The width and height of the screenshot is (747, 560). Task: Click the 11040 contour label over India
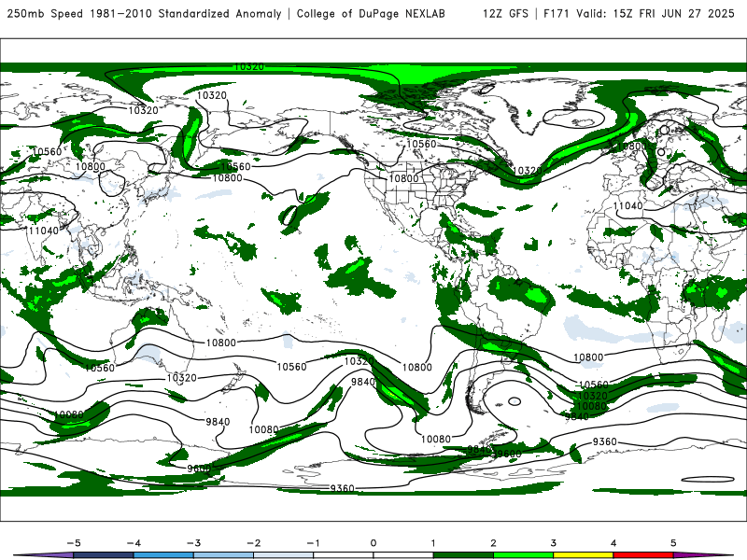tap(44, 231)
